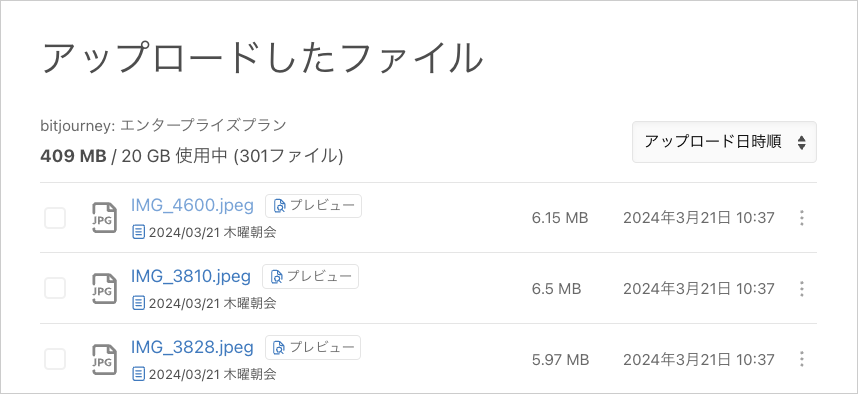The height and width of the screenshot is (394, 858).
Task: Open the three-dot menu for IMG_3810.jpeg
Action: pos(802,288)
